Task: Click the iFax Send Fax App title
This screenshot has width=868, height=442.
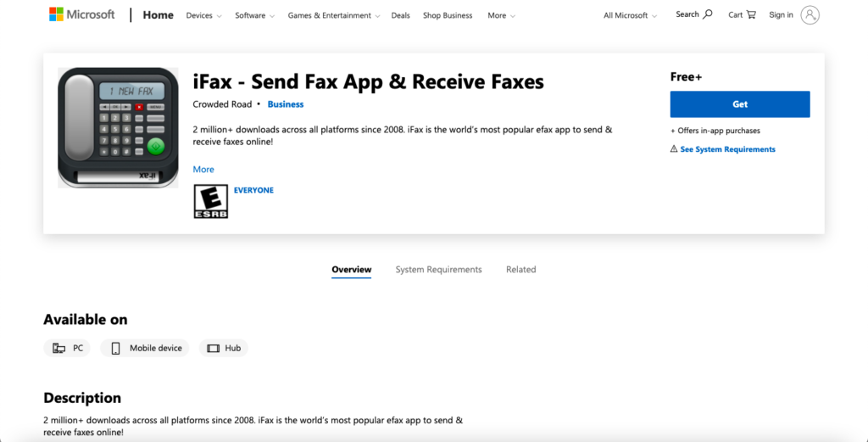Action: (368, 81)
